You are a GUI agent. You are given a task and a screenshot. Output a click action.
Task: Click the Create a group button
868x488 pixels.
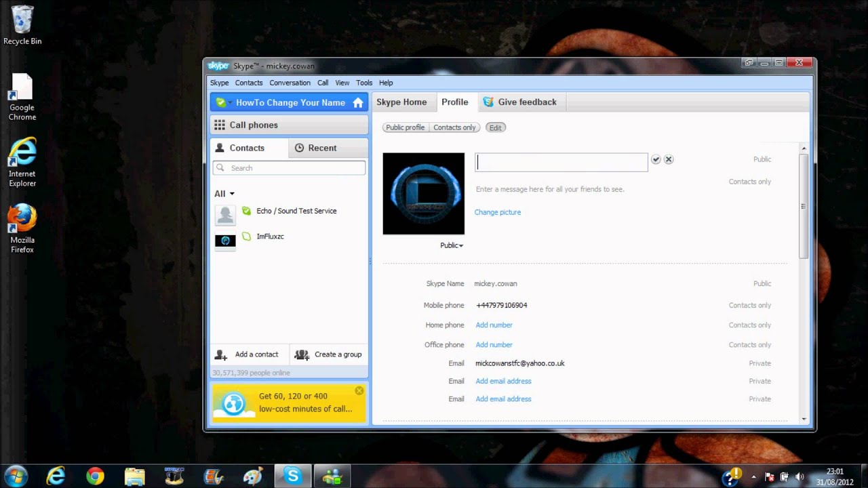pos(329,354)
